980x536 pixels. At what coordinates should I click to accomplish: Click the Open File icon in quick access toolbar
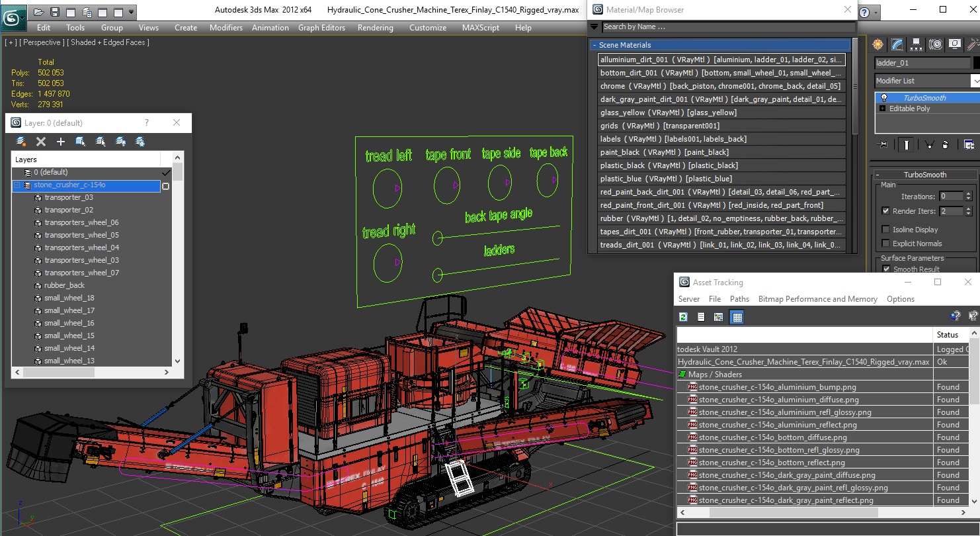pyautogui.click(x=39, y=12)
